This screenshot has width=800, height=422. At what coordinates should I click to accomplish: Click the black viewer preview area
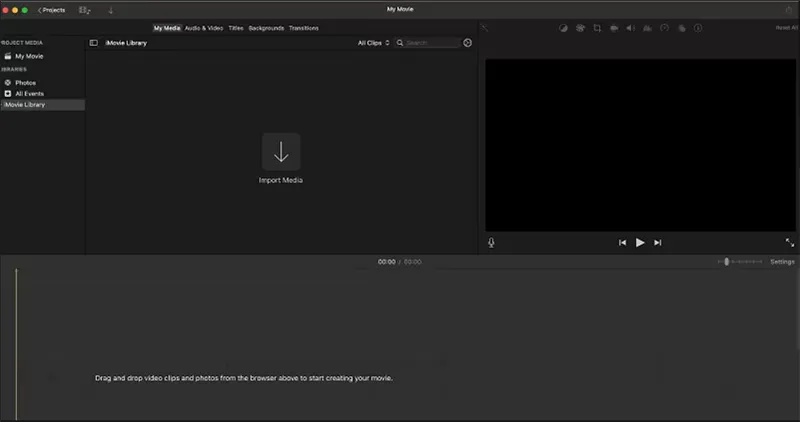point(640,145)
